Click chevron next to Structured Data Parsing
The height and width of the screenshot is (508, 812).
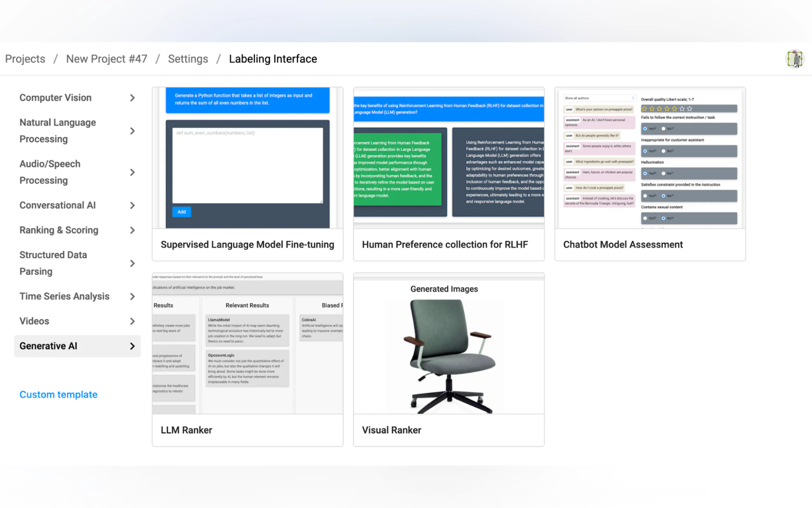(132, 263)
